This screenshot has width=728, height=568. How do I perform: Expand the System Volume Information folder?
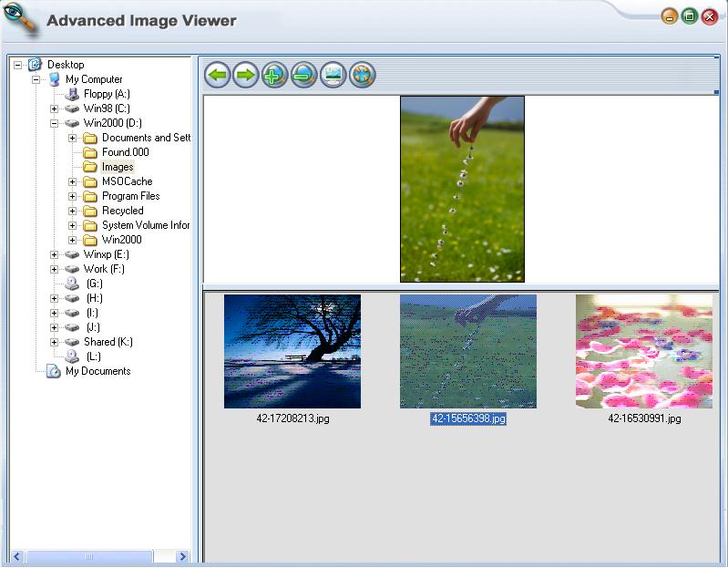pyautogui.click(x=72, y=226)
